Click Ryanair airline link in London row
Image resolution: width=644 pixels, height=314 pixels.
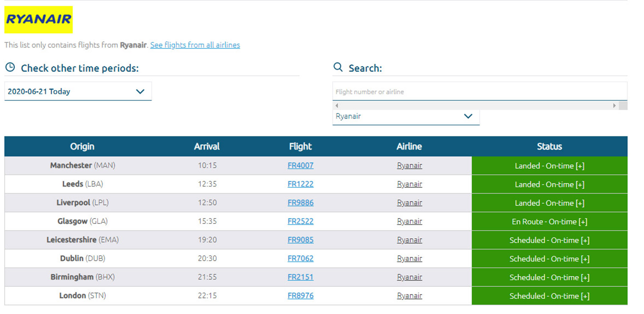pos(409,296)
